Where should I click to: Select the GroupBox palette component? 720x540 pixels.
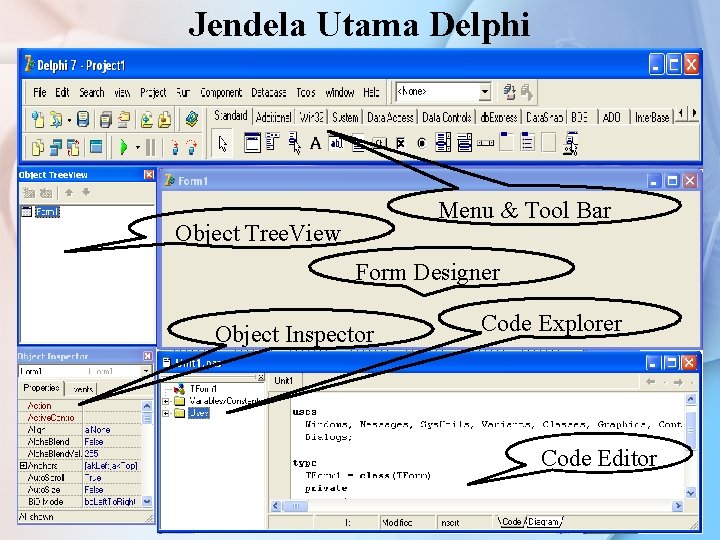[506, 142]
